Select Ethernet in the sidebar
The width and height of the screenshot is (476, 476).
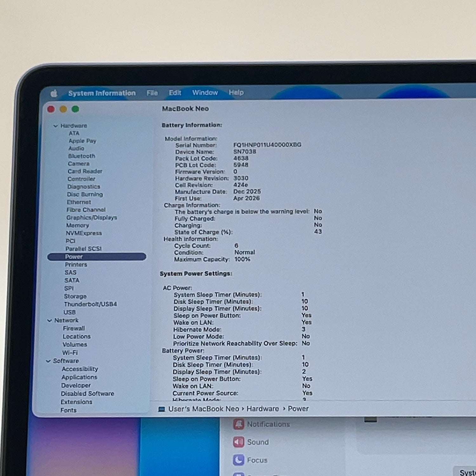[79, 202]
